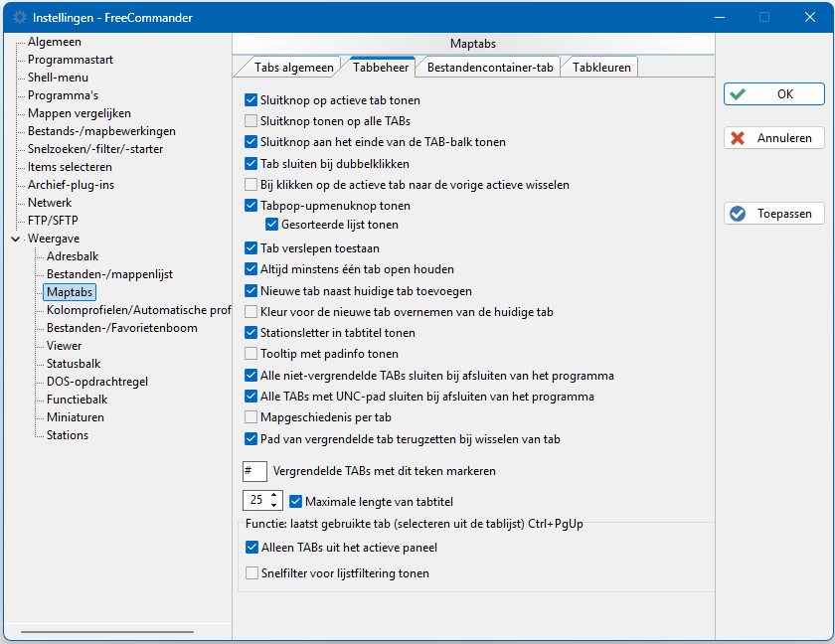
Task: Click the Annuleren button
Action: [x=773, y=138]
